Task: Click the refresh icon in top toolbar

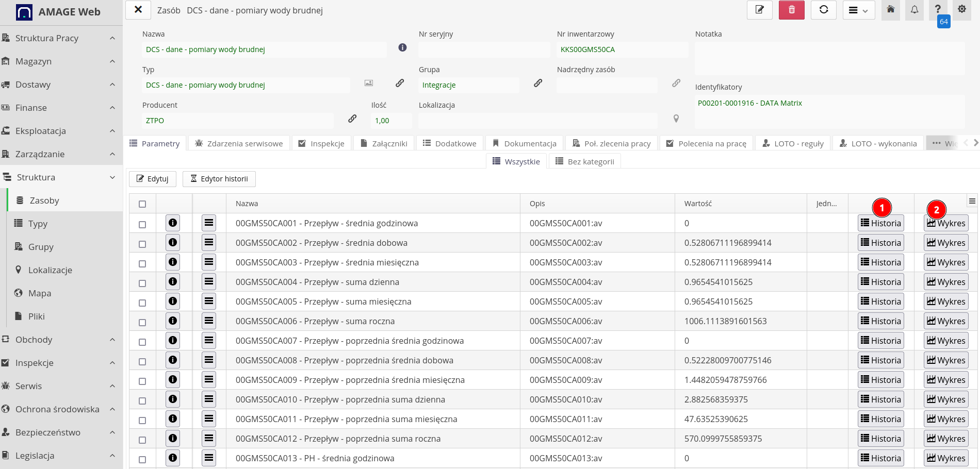Action: tap(823, 10)
